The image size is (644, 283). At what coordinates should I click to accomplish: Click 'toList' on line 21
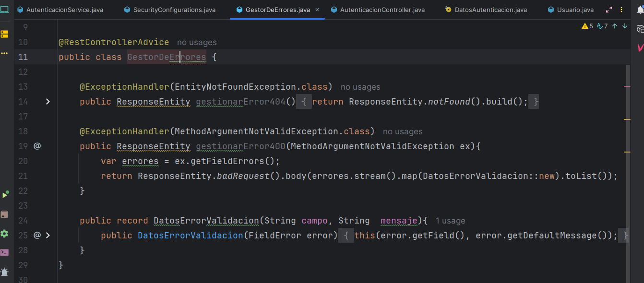[582, 176]
